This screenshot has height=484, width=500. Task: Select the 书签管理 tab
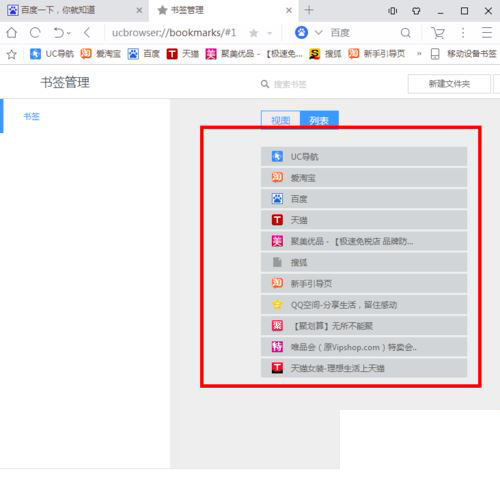pos(223,11)
